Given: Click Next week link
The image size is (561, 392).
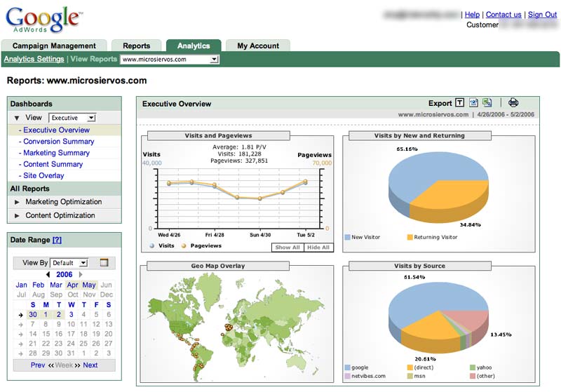Looking at the screenshot, I should tap(90, 365).
